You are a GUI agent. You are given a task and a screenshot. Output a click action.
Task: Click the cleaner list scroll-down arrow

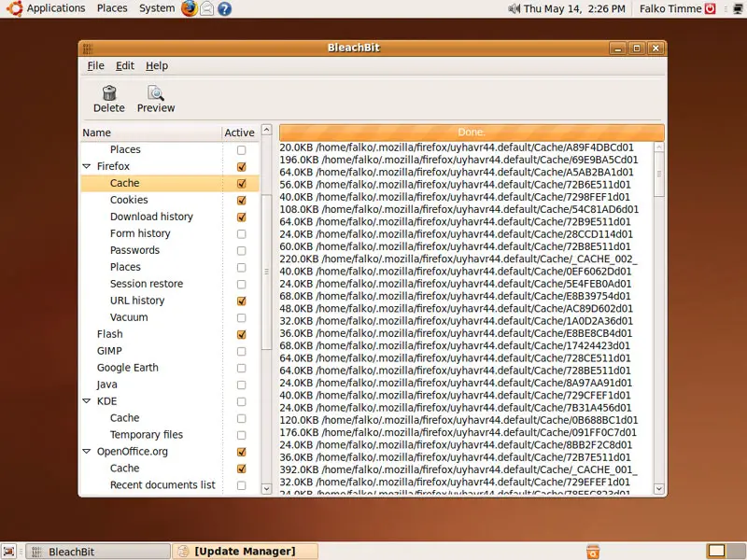267,488
